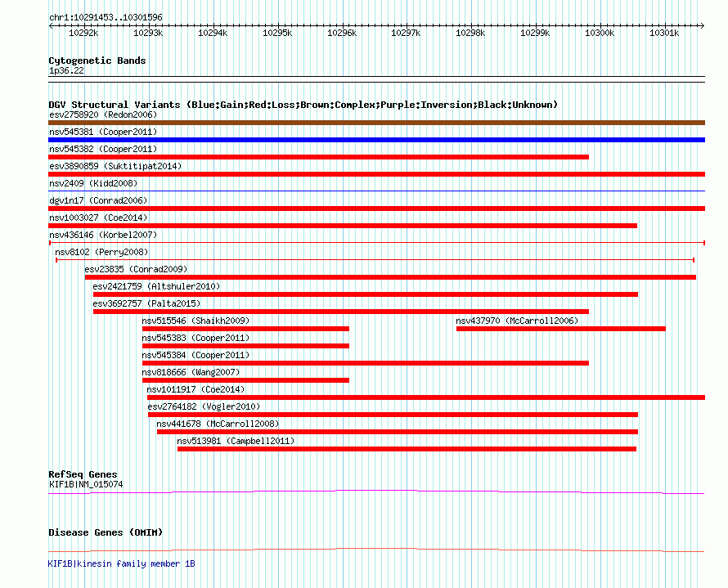
Task: Click the chr1:10291453..10301596 coordinate label
Action: pyautogui.click(x=106, y=17)
